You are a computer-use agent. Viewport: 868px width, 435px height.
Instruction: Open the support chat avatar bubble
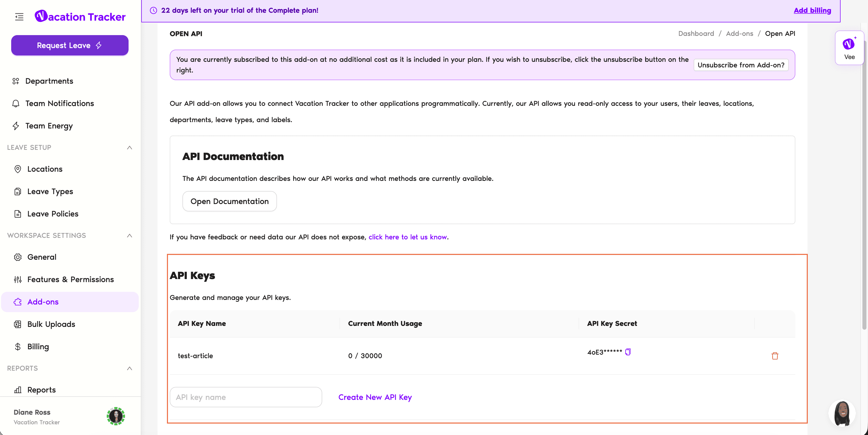point(842,413)
